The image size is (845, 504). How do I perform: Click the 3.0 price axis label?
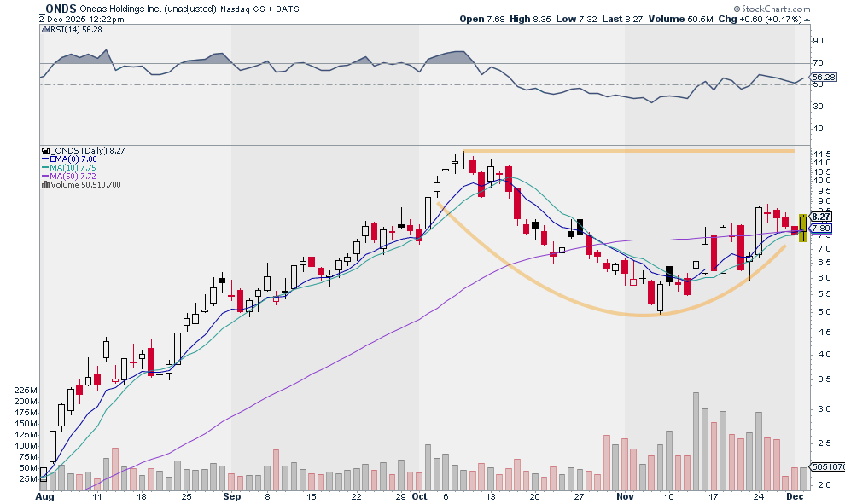(824, 409)
